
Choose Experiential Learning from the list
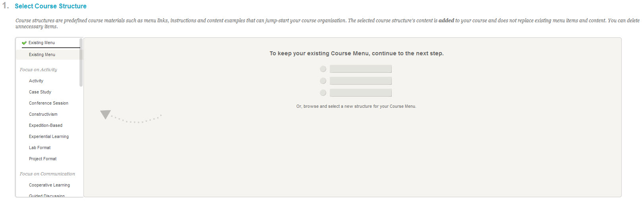point(49,137)
